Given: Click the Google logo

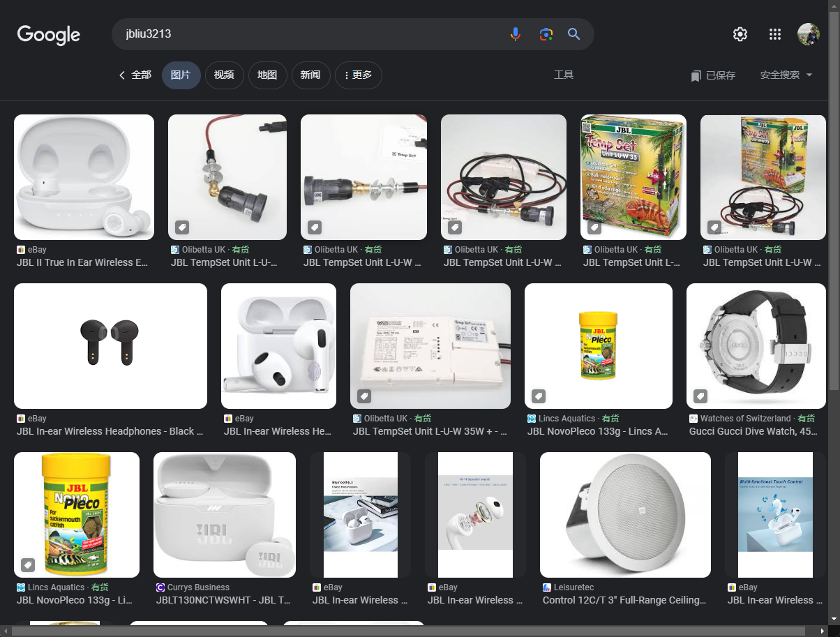Looking at the screenshot, I should 49,34.
